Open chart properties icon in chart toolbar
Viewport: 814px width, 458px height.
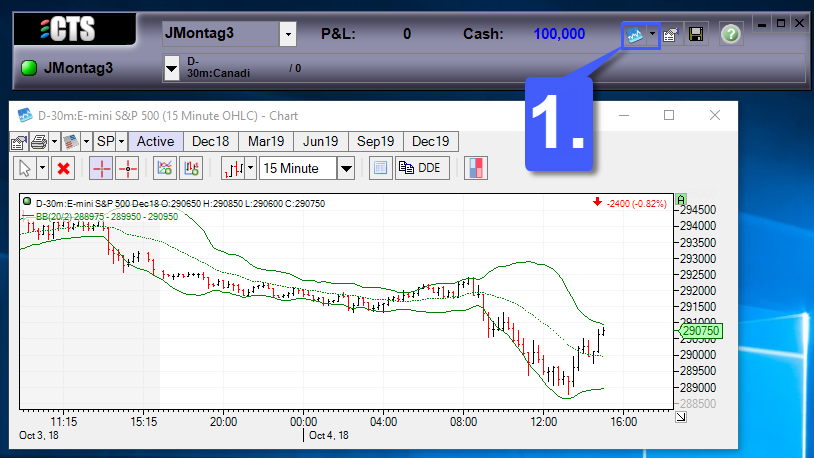[20, 141]
